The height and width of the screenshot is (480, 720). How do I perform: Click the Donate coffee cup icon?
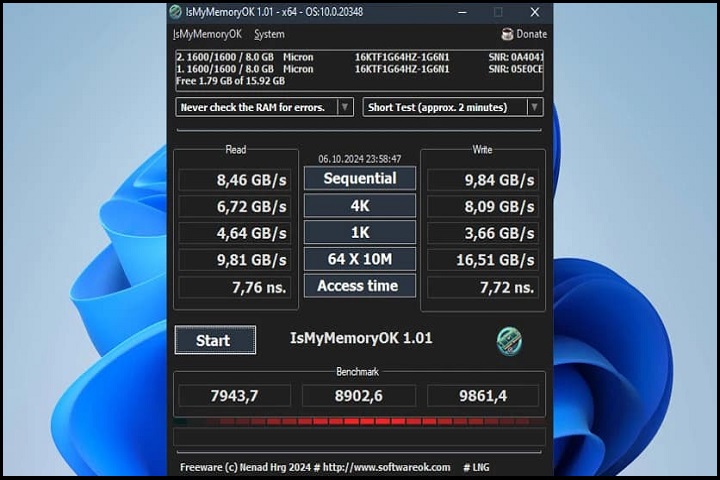[x=507, y=34]
